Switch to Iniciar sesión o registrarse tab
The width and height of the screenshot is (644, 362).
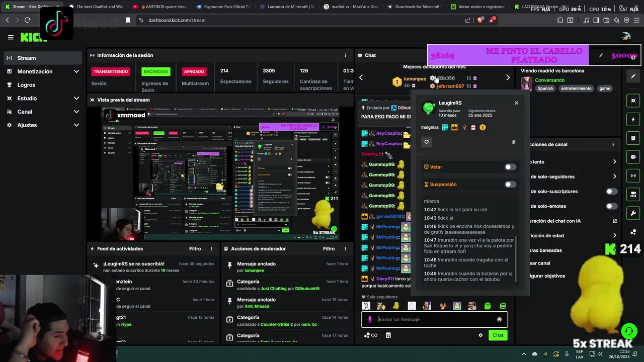coord(479,7)
